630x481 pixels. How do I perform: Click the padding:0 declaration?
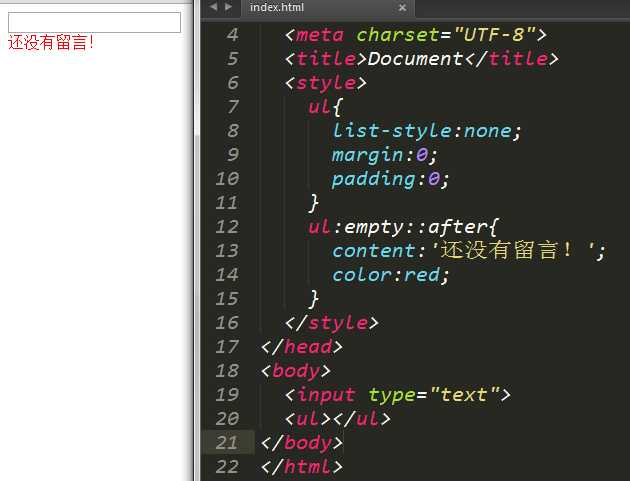pyautogui.click(x=391, y=179)
